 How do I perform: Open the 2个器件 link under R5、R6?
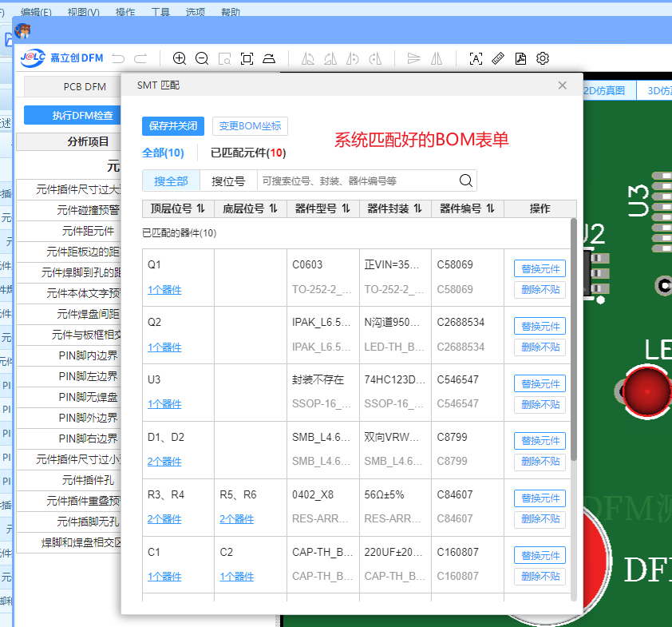coord(236,519)
